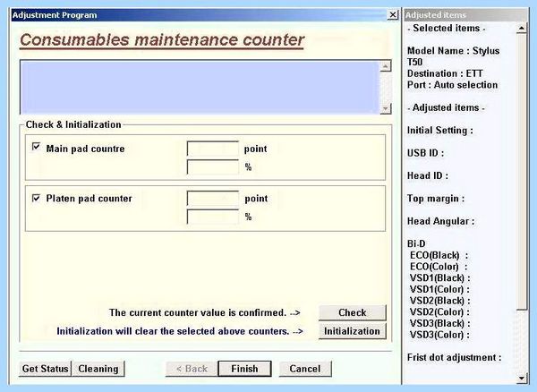The width and height of the screenshot is (537, 392).
Task: Run the Cleaning button
Action: tap(98, 369)
